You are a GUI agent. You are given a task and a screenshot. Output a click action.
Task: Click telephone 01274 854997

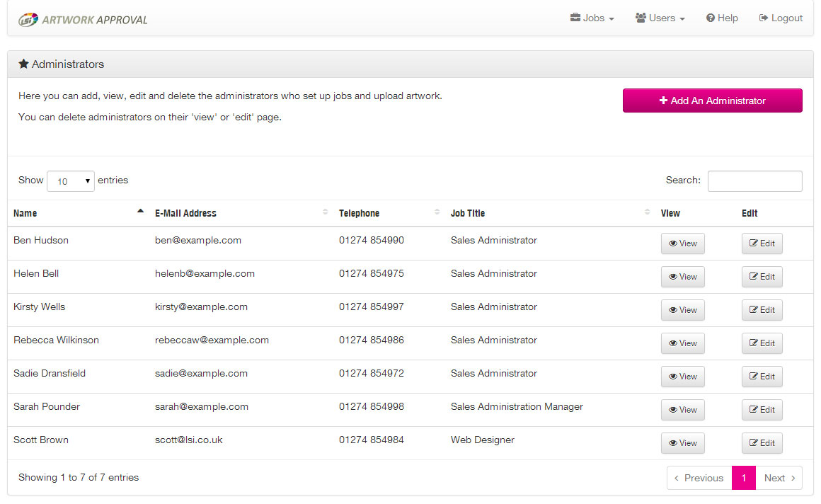coord(372,307)
